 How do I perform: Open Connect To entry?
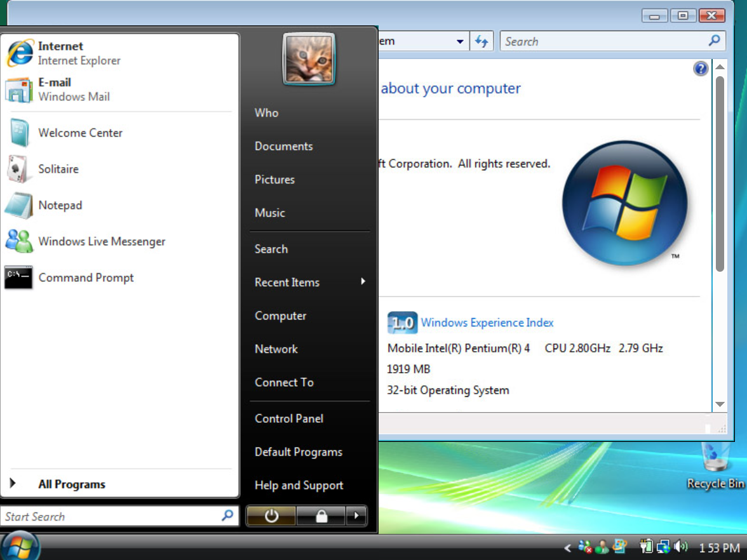click(x=284, y=382)
